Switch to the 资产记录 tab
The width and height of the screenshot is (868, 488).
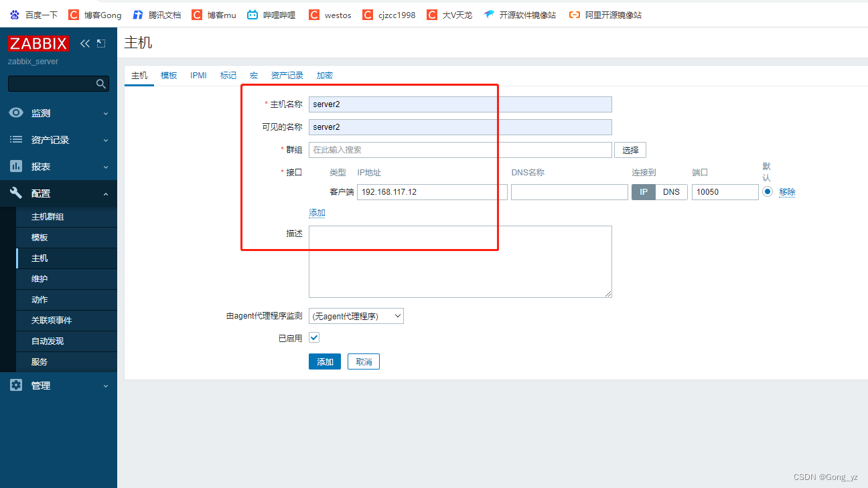287,76
